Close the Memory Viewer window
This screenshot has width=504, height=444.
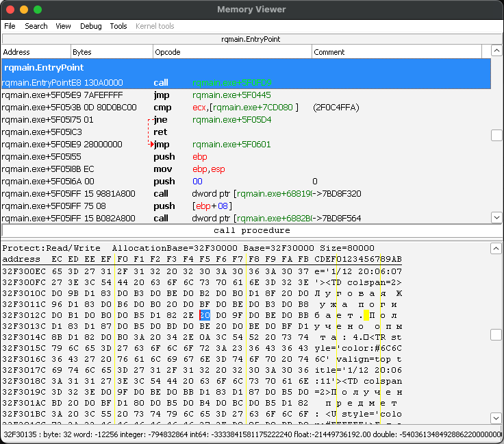pyautogui.click(x=10, y=10)
